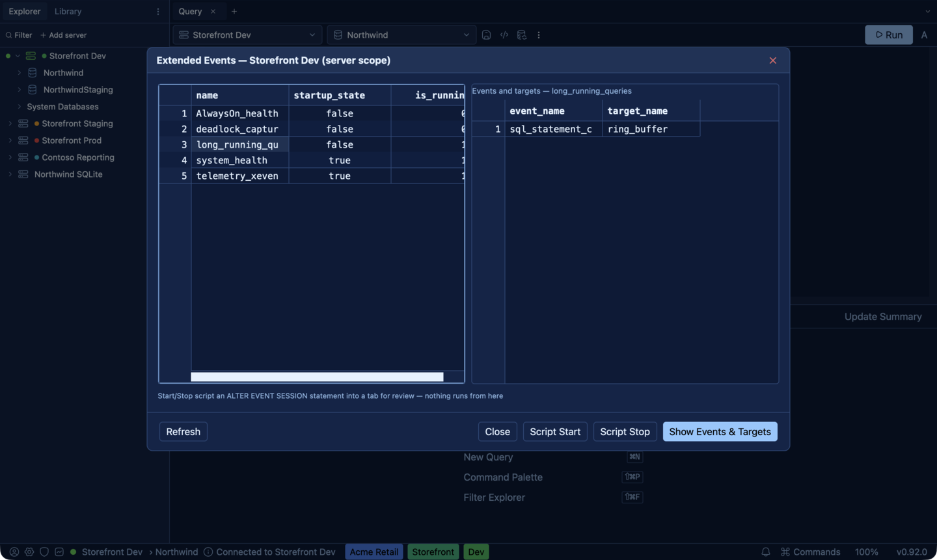
Task: Click the info icon beside Connected to Storefront Dev
Action: 208,552
